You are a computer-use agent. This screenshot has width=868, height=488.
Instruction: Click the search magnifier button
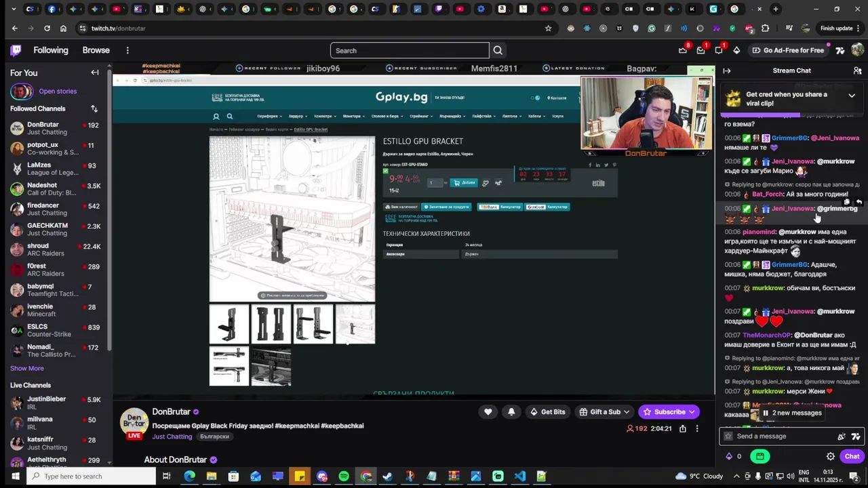tap(498, 50)
